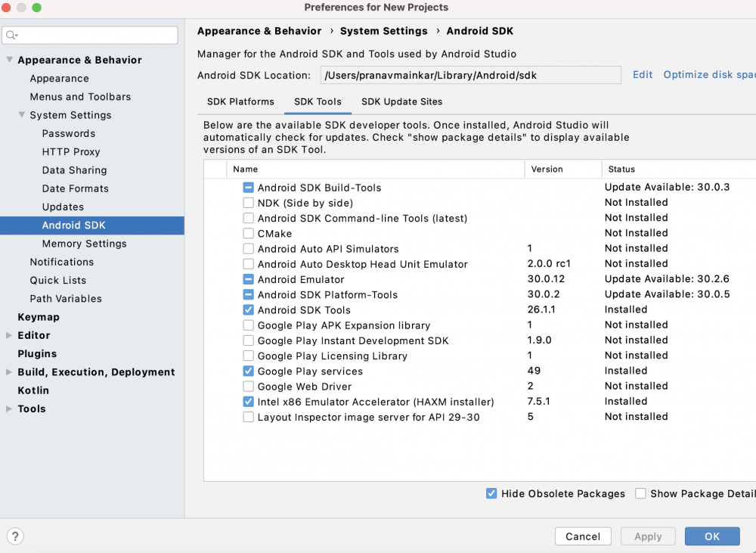The image size is (756, 553).
Task: Click the version value 2.0.0 rc1
Action: pos(549,263)
